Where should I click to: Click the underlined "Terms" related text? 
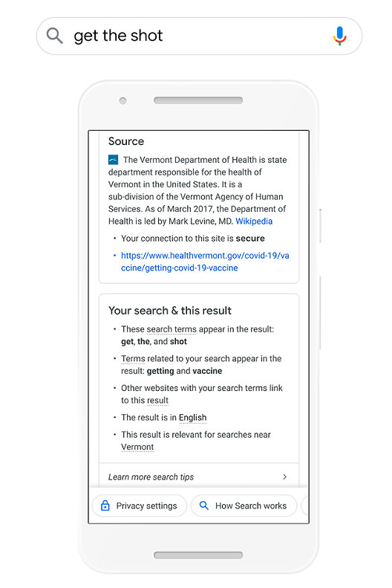tap(133, 359)
